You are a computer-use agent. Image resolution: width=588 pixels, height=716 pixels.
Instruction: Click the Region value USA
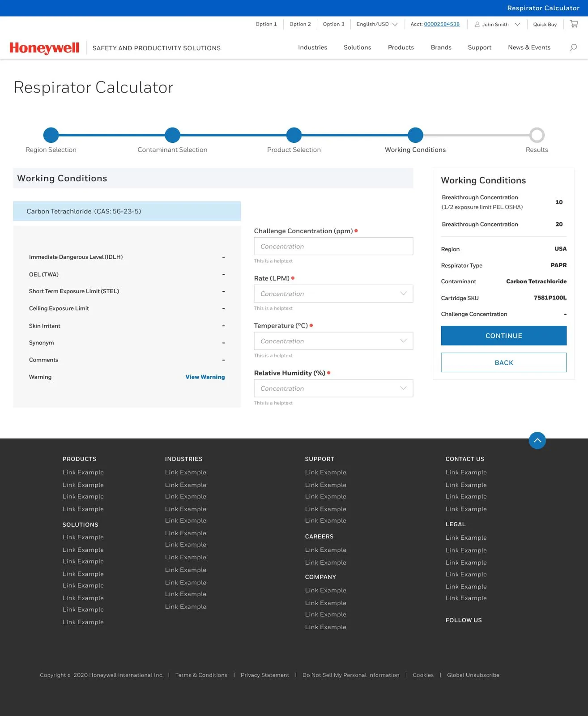coord(560,249)
